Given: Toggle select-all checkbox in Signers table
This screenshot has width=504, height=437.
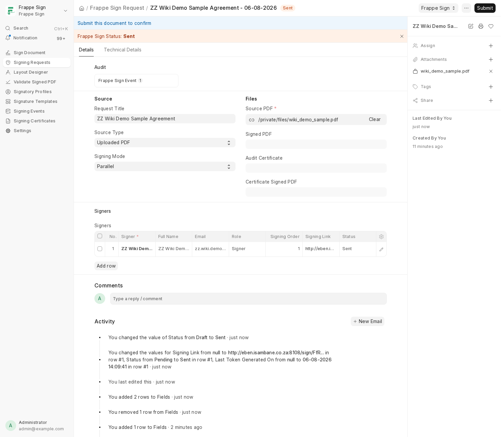Looking at the screenshot, I should tap(100, 236).
